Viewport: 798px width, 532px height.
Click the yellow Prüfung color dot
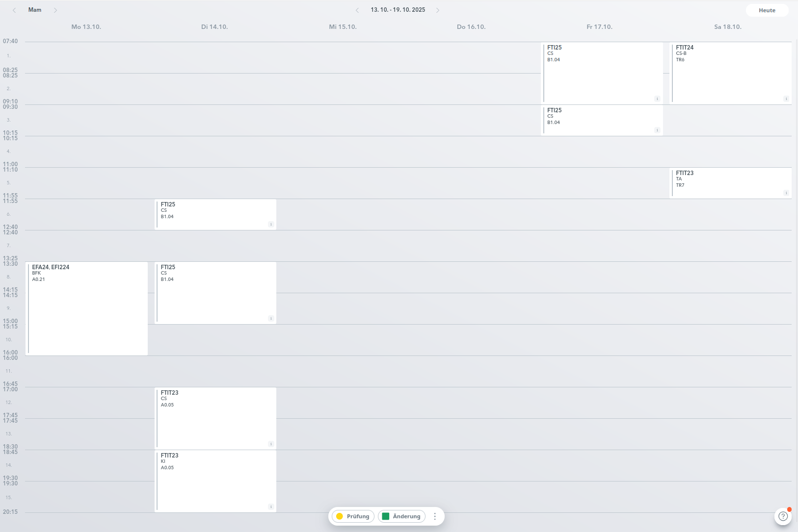tap(340, 516)
